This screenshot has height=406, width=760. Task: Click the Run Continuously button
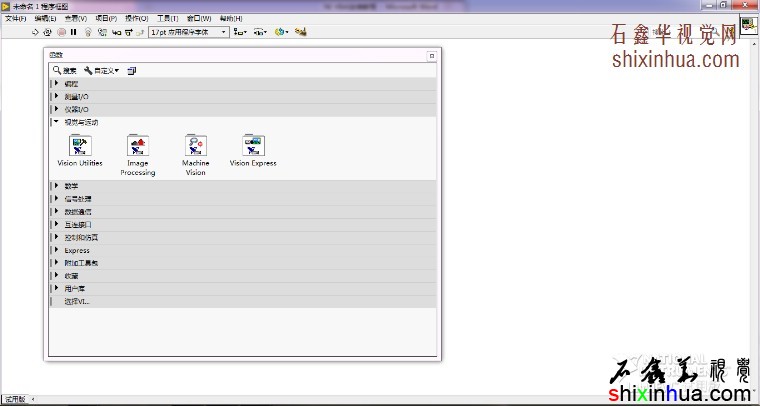[x=48, y=32]
